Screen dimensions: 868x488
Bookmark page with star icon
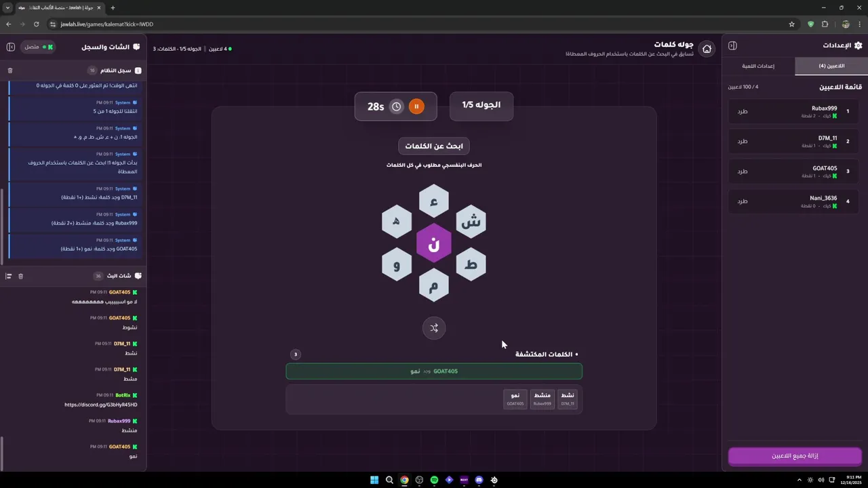pos(791,24)
